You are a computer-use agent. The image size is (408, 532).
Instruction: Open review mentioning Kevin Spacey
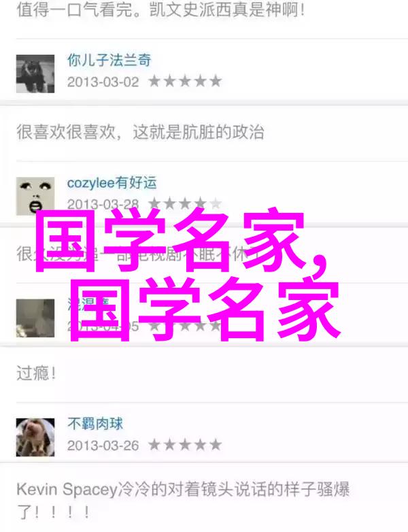[183, 501]
